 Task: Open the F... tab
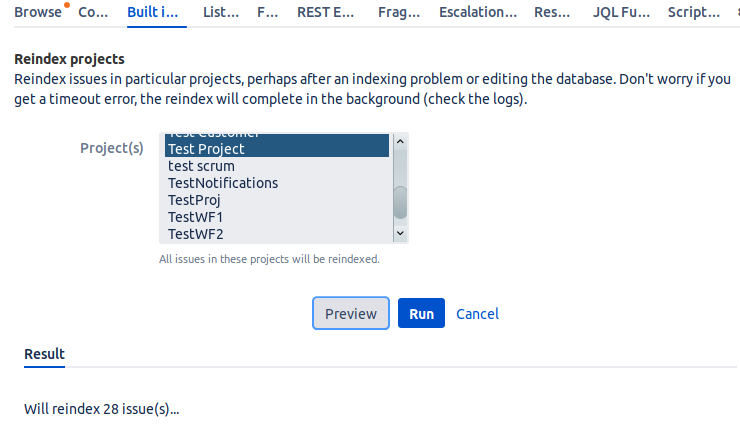click(267, 13)
